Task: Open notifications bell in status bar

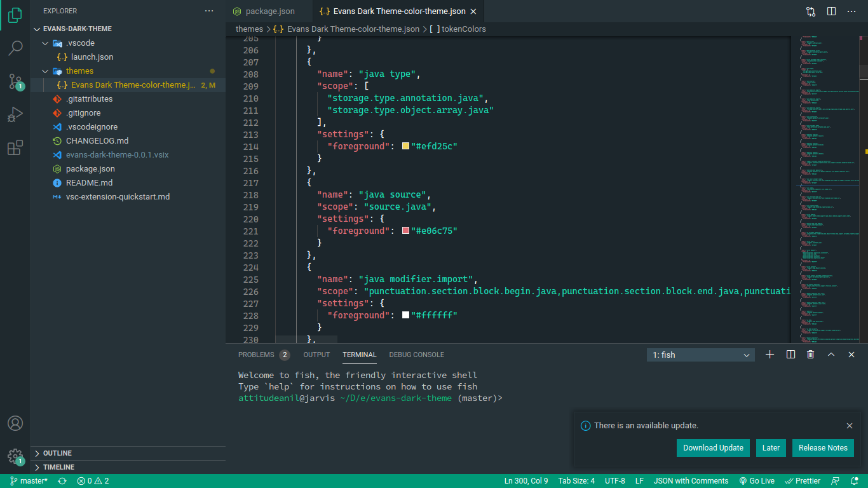Action: pos(855,481)
